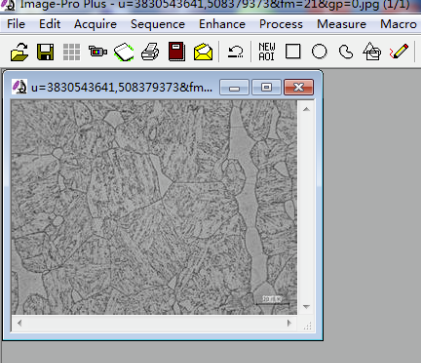Click the horizontal scrollbar right arrow
The image size is (421, 363).
(289, 323)
